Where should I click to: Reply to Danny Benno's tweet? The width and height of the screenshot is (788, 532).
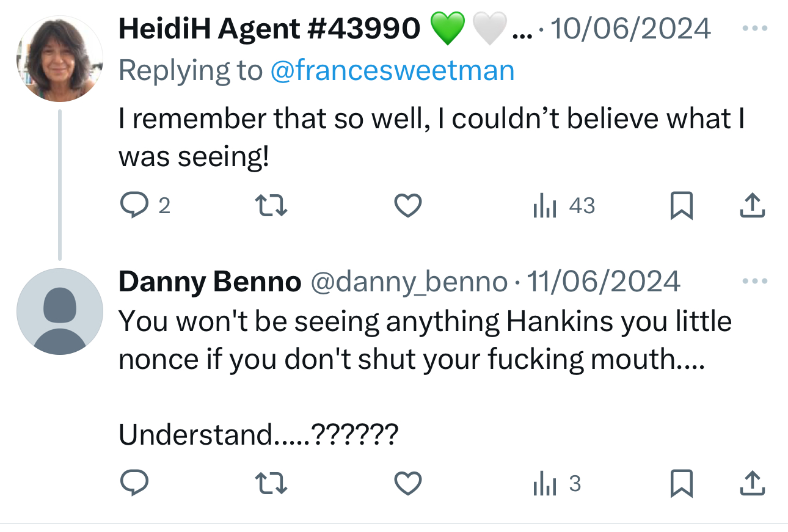click(x=134, y=484)
